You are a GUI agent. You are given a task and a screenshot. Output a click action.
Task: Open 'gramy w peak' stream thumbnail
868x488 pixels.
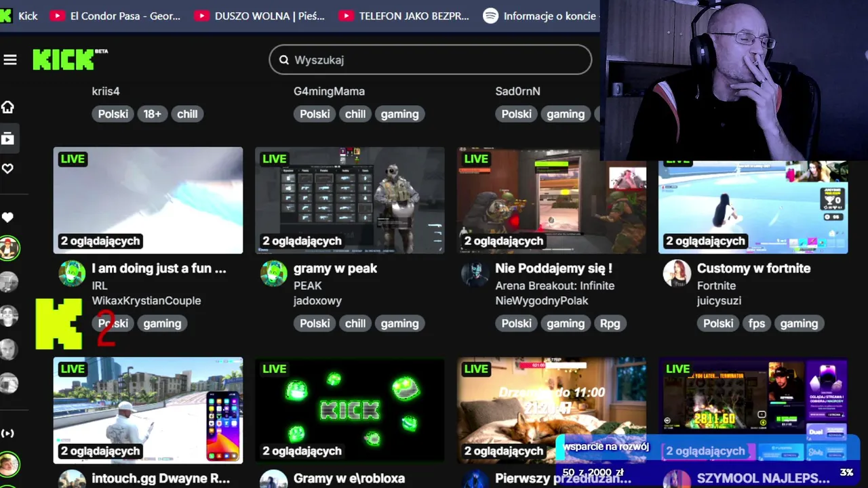[350, 201]
